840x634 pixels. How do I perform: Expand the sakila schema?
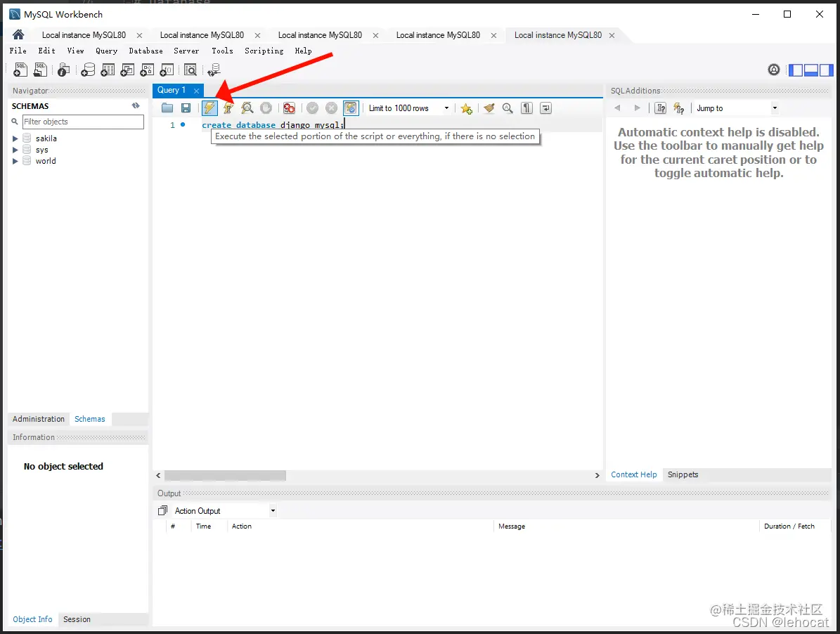tap(15, 138)
